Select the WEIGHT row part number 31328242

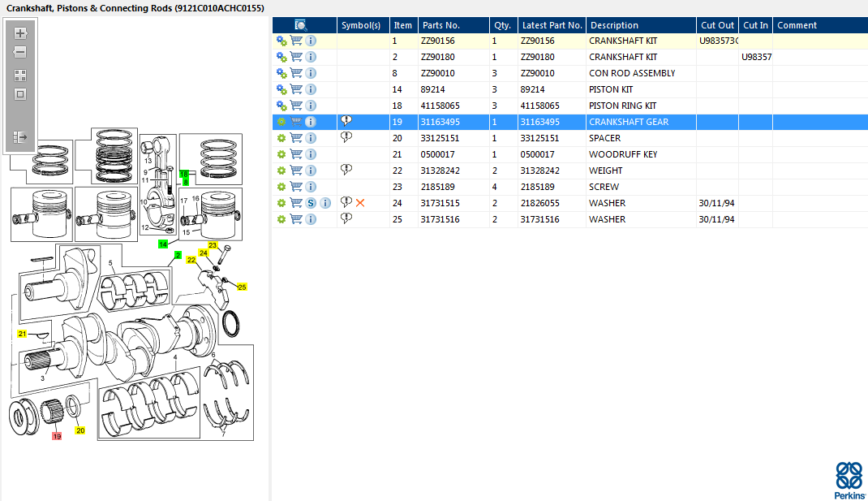click(440, 171)
